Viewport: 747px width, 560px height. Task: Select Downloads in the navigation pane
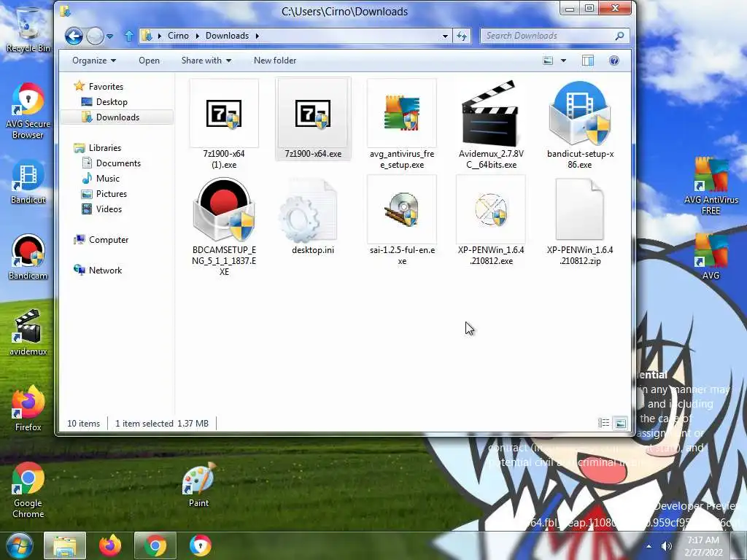(117, 117)
